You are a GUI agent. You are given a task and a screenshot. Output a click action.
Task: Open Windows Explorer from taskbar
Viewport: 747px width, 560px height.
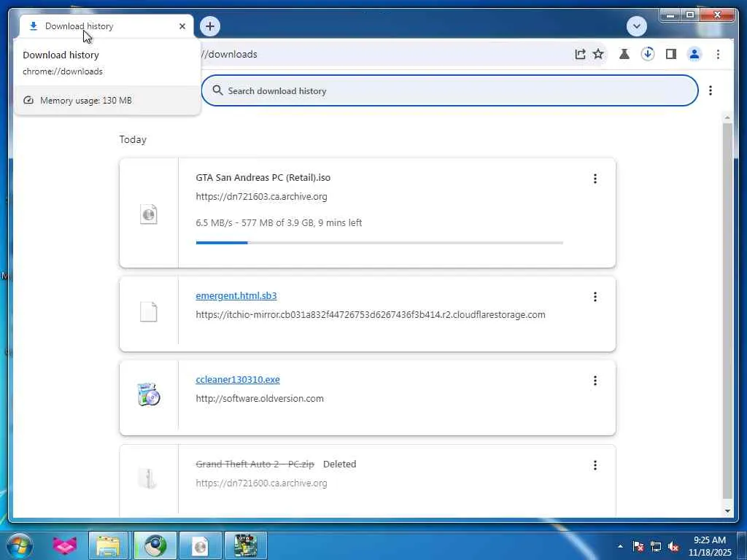(x=109, y=545)
